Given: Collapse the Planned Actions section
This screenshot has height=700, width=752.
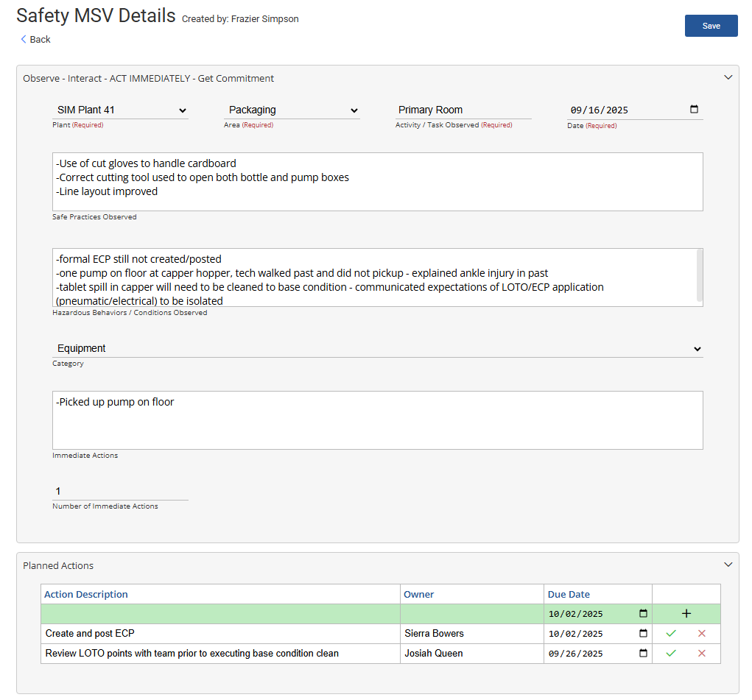Looking at the screenshot, I should (x=728, y=565).
